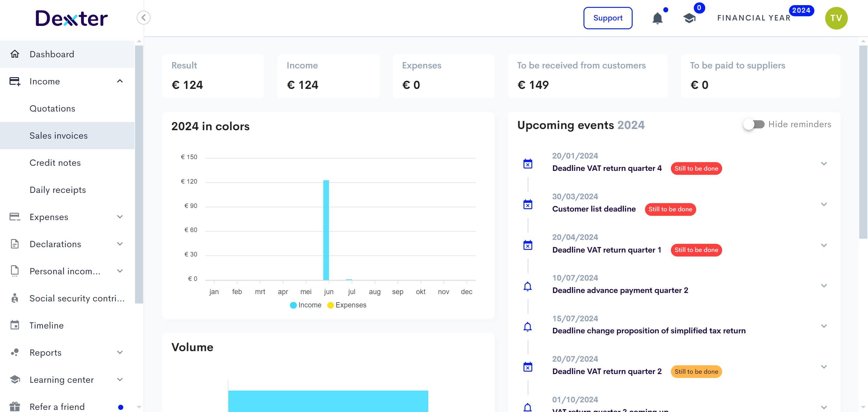Screen dimensions: 868x412
Task: Open the Result € 124 card
Action: (213, 76)
